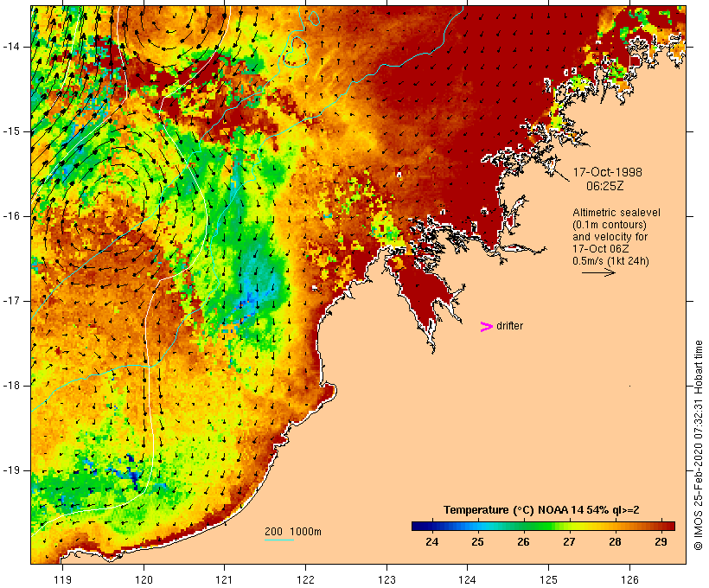Image resolution: width=709 pixels, height=588 pixels.
Task: Click the '200 1000m' depth contour label
Action: [293, 532]
